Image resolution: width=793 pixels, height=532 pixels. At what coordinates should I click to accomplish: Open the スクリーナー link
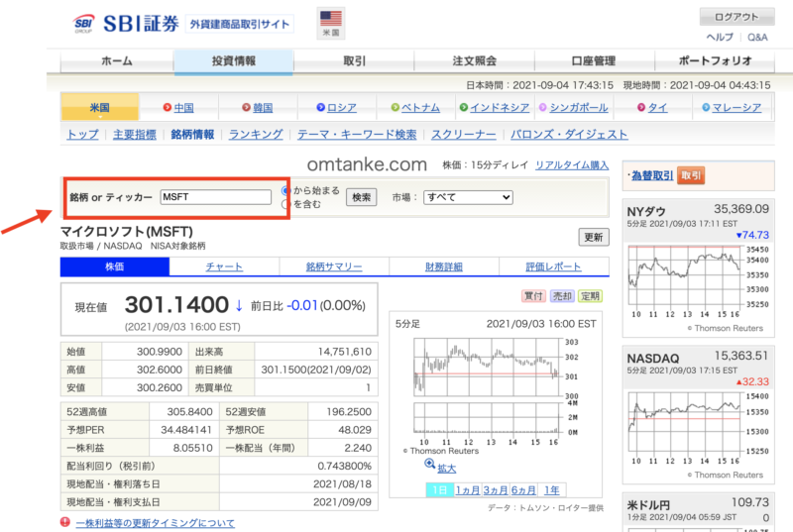tap(464, 135)
